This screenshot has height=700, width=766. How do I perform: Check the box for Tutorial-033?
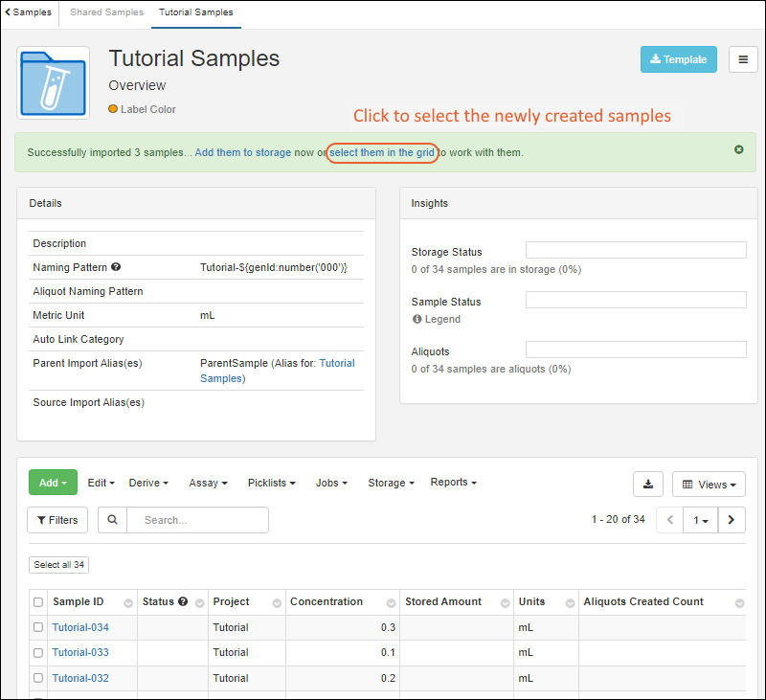tap(38, 653)
